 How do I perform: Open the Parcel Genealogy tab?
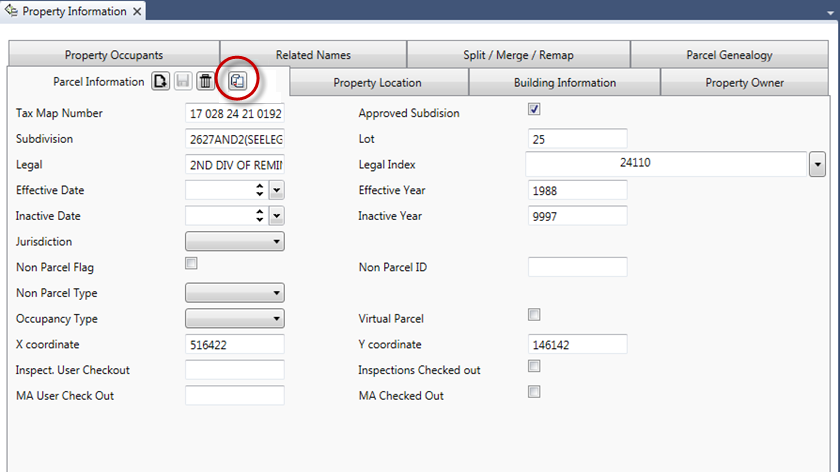729,55
